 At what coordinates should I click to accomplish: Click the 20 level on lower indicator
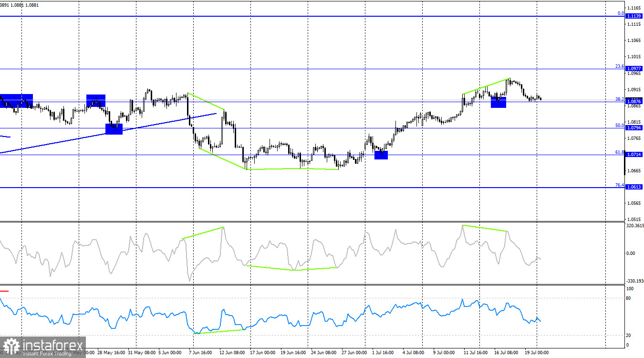click(x=628, y=335)
